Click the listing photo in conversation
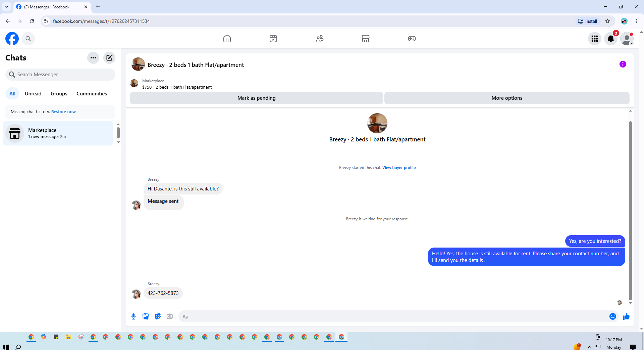The width and height of the screenshot is (644, 350). (x=377, y=123)
